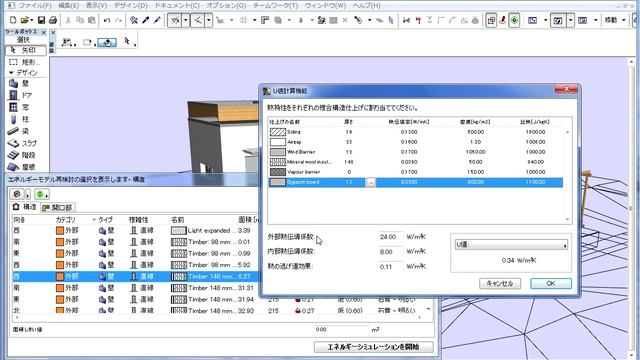The image size is (640, 360).
Task: Open the ファイル(F) menu
Action: (35, 5)
